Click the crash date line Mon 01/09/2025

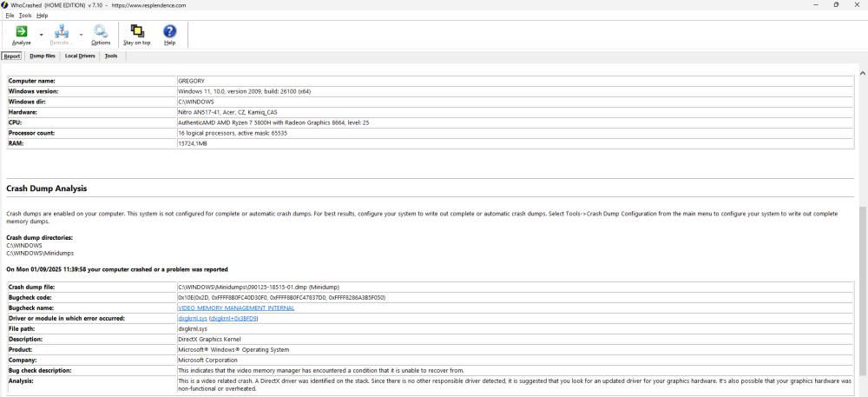pos(117,269)
